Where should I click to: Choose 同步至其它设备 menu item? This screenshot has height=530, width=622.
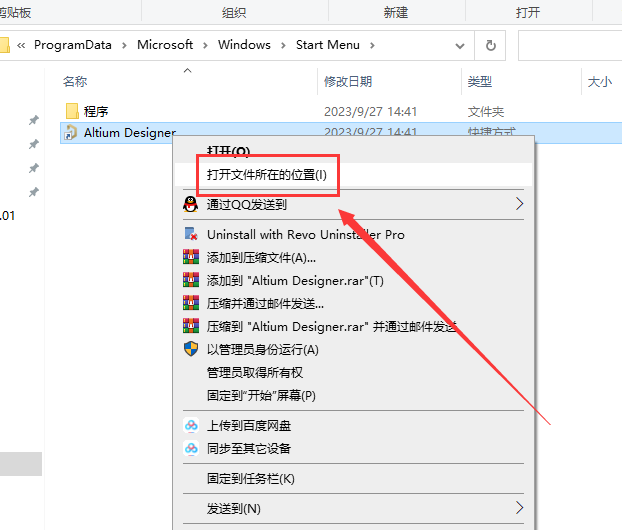point(353,448)
